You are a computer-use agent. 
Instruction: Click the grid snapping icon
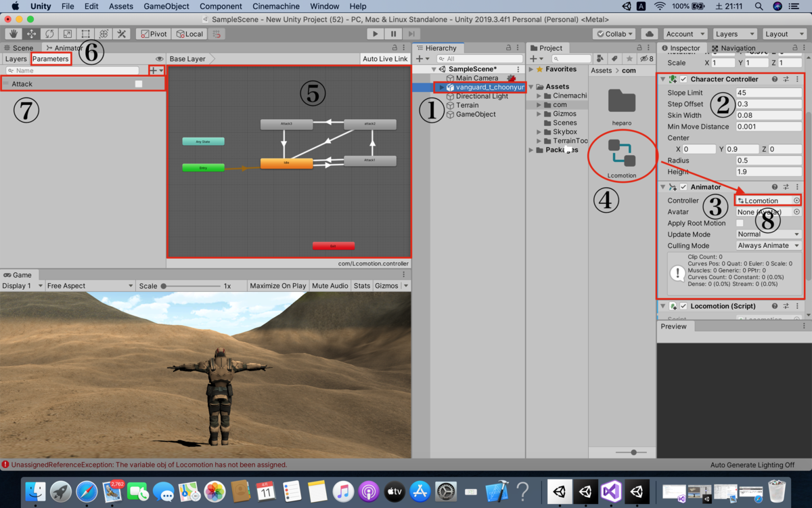217,34
